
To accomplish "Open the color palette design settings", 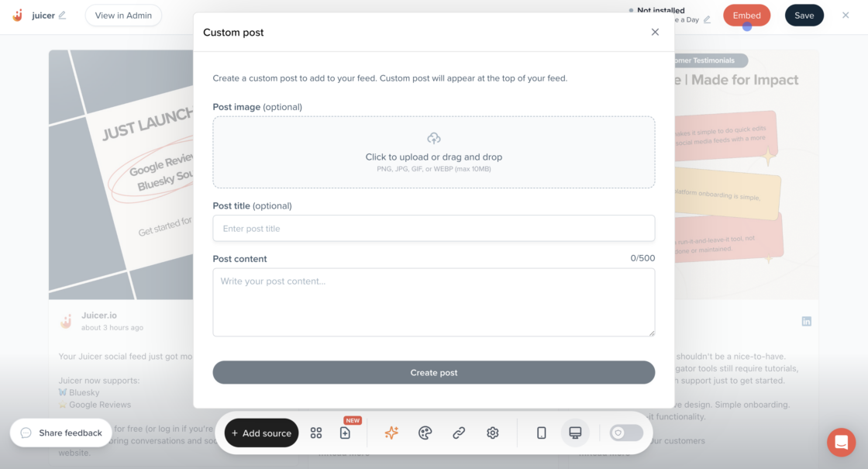I will (425, 433).
